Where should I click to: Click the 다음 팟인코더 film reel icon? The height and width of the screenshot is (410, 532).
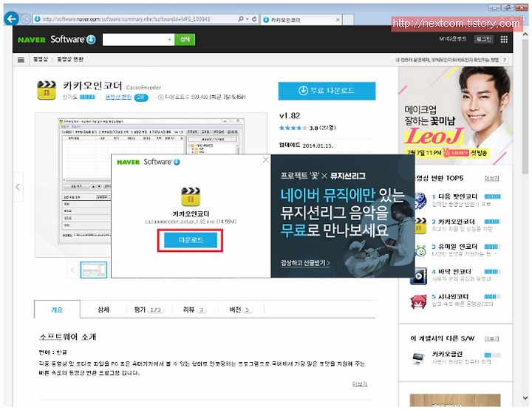[x=420, y=199]
